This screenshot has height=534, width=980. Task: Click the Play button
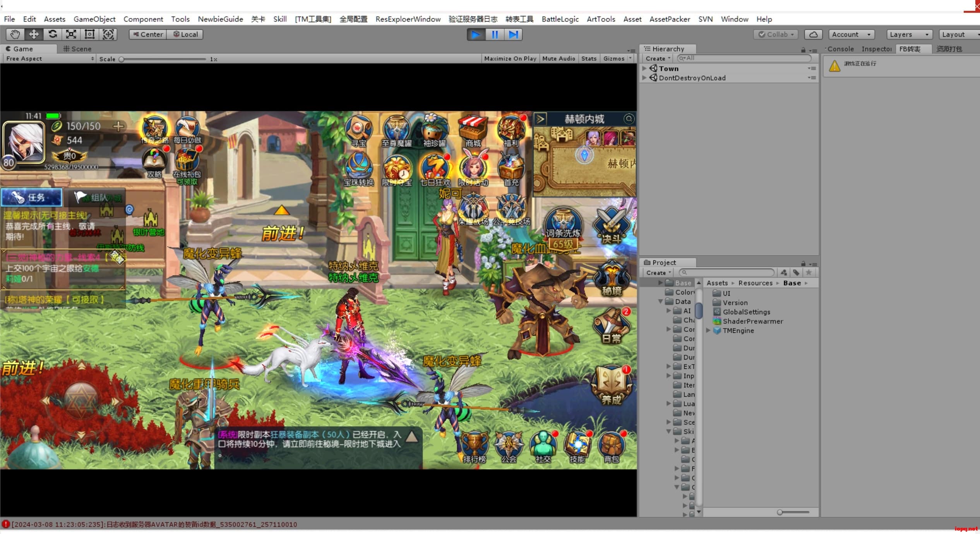click(476, 34)
